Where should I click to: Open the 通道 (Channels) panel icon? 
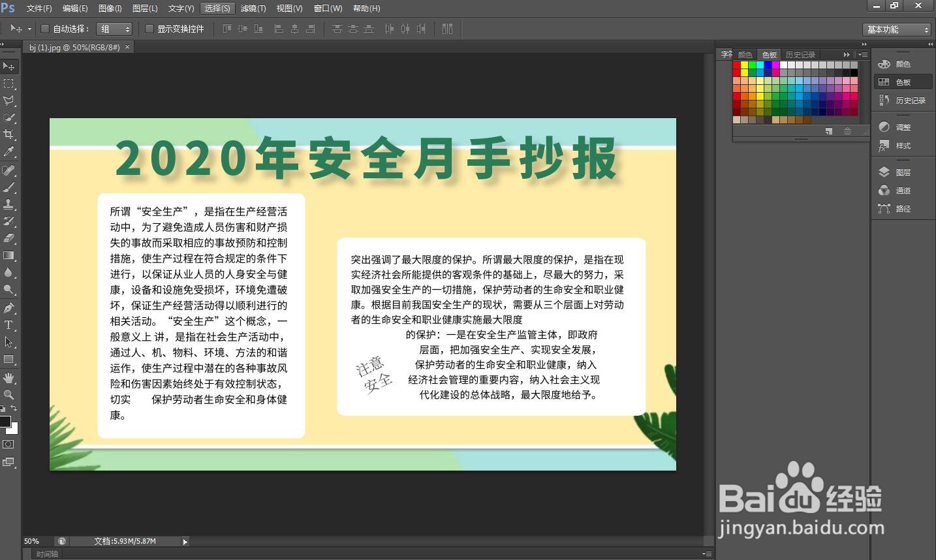[x=884, y=190]
